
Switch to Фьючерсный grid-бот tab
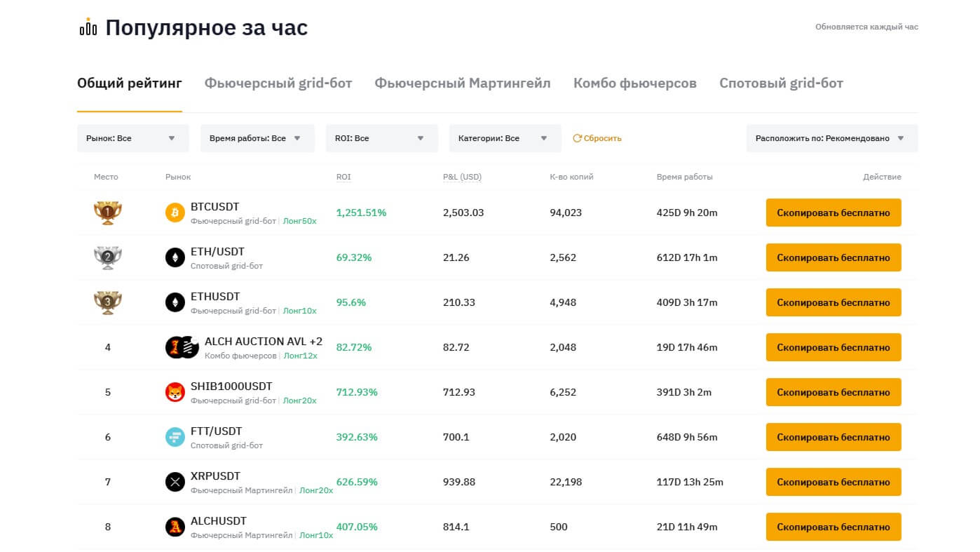[278, 83]
